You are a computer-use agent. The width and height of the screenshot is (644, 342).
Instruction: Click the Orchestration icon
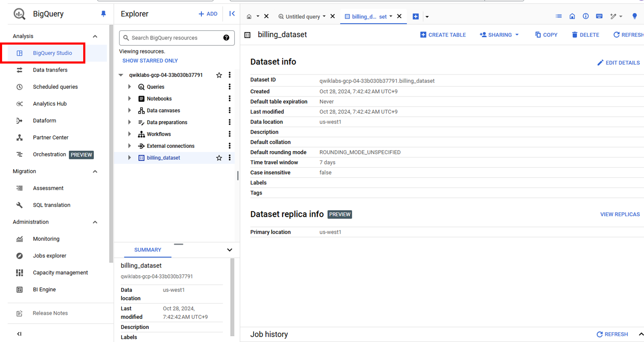point(19,154)
